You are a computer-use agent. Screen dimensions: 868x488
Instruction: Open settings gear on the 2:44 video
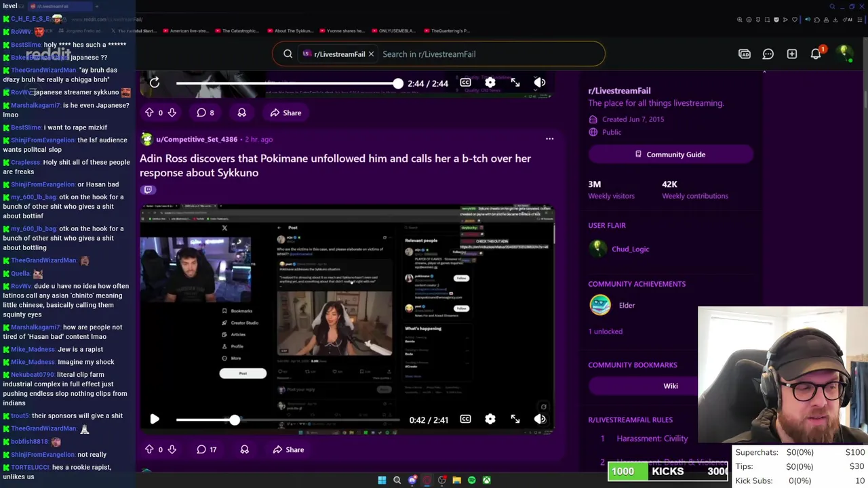pyautogui.click(x=490, y=83)
